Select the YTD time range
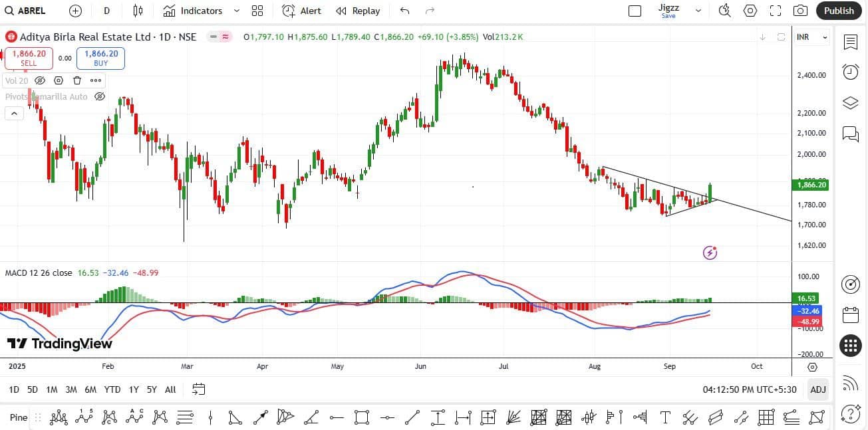Image resolution: width=868 pixels, height=430 pixels. [112, 389]
